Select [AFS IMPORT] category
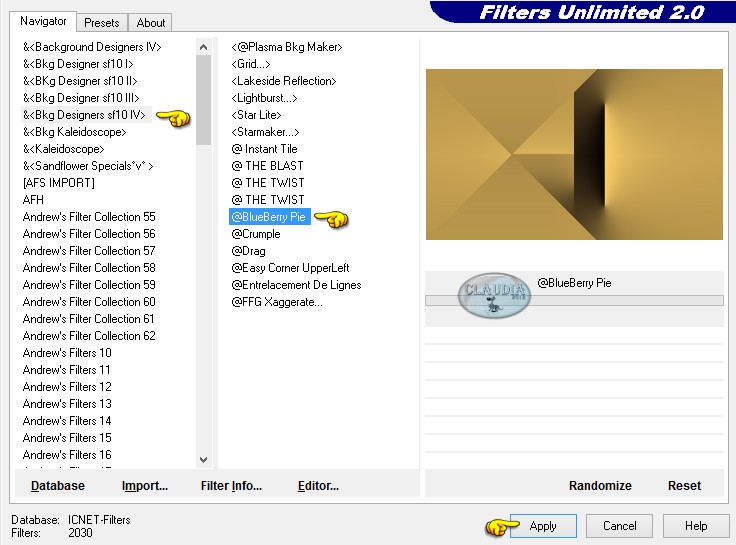The width and height of the screenshot is (736, 545). coord(59,183)
